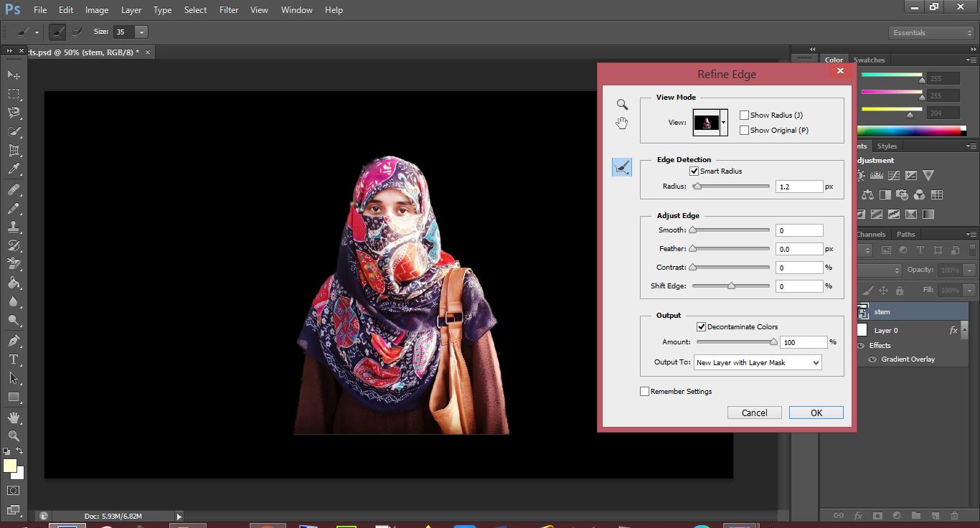Open the Output To dropdown
Viewport: 980px width, 528px height.
[x=757, y=363]
